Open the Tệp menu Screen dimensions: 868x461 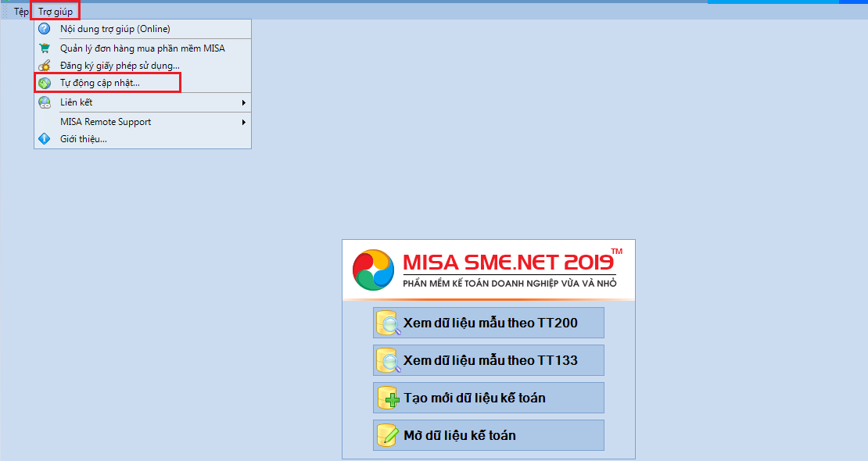click(21, 12)
